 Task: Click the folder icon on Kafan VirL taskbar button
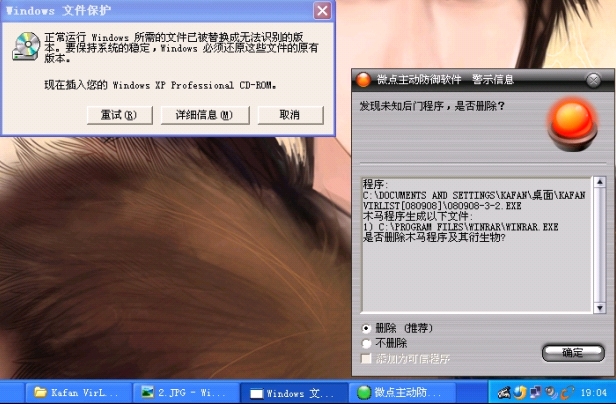(x=40, y=392)
